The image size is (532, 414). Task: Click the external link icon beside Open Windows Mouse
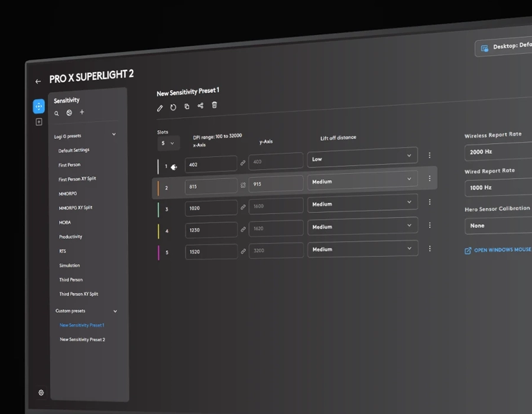tap(468, 251)
